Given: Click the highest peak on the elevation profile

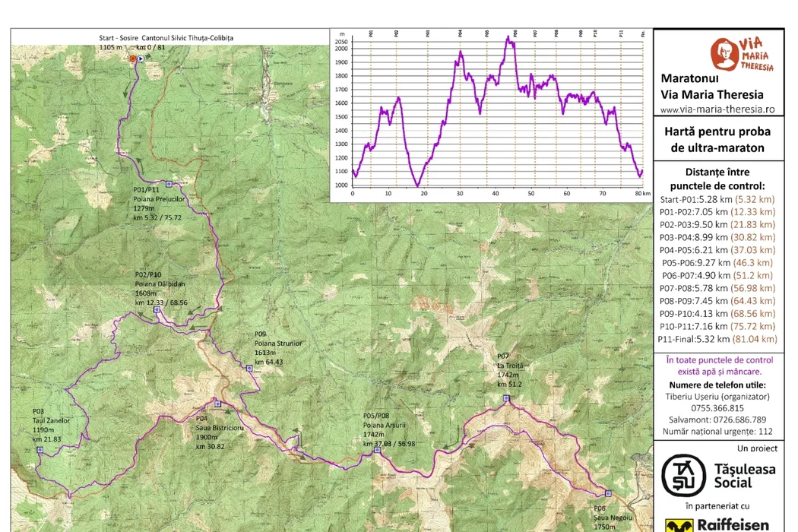Looking at the screenshot, I should coord(508,36).
